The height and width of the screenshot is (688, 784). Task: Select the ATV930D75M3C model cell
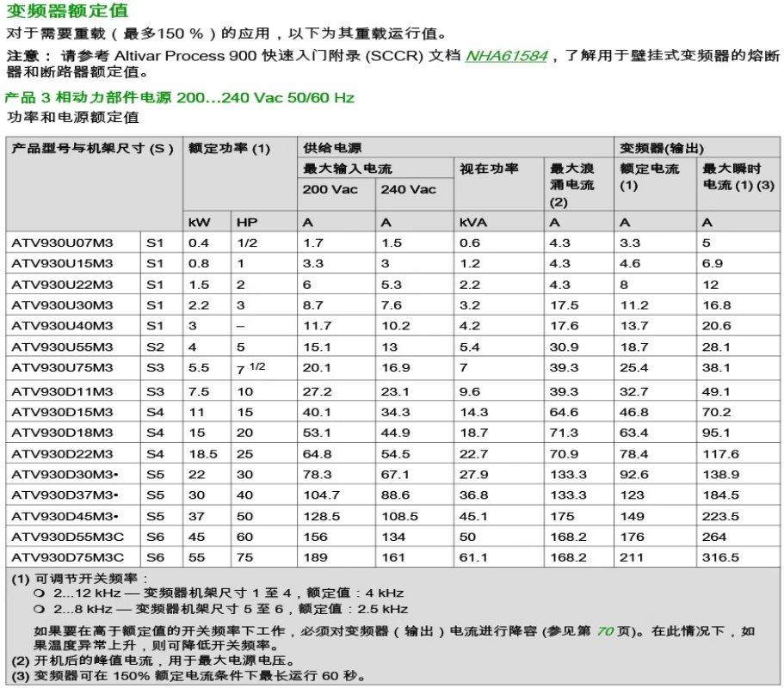pyautogui.click(x=68, y=557)
